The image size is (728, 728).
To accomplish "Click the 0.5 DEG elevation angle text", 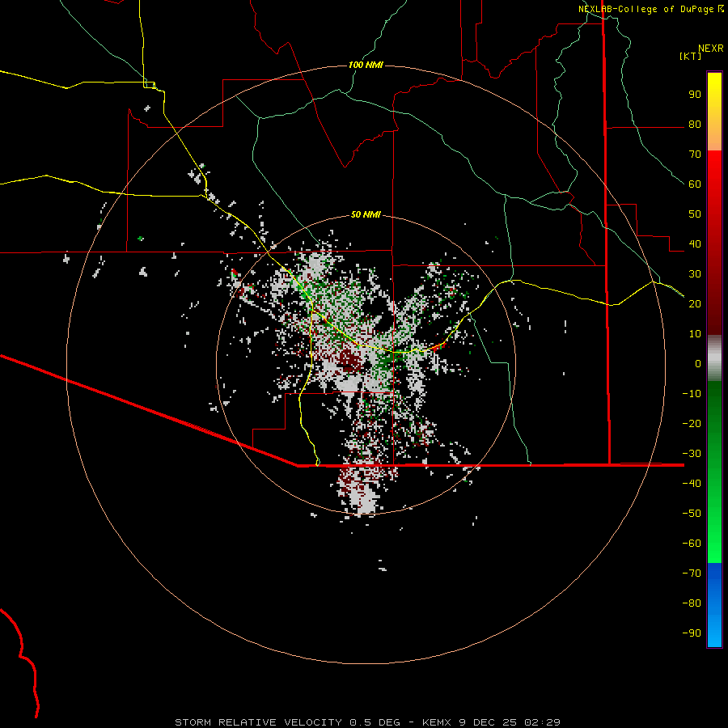I will (x=375, y=722).
